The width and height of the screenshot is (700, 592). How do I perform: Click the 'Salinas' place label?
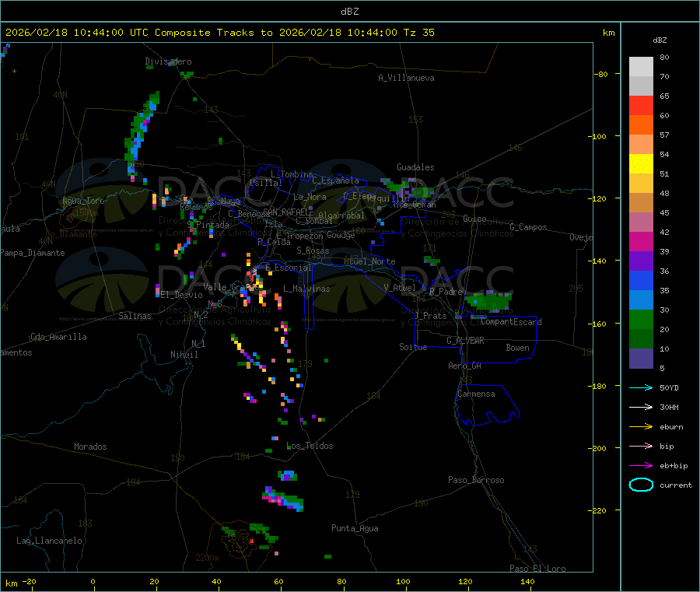[x=135, y=316]
